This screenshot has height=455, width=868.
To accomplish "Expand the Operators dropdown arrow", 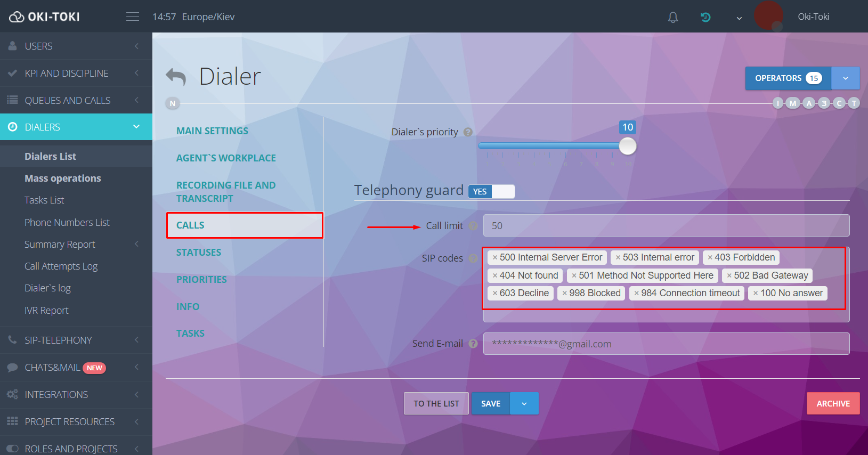I will click(845, 78).
